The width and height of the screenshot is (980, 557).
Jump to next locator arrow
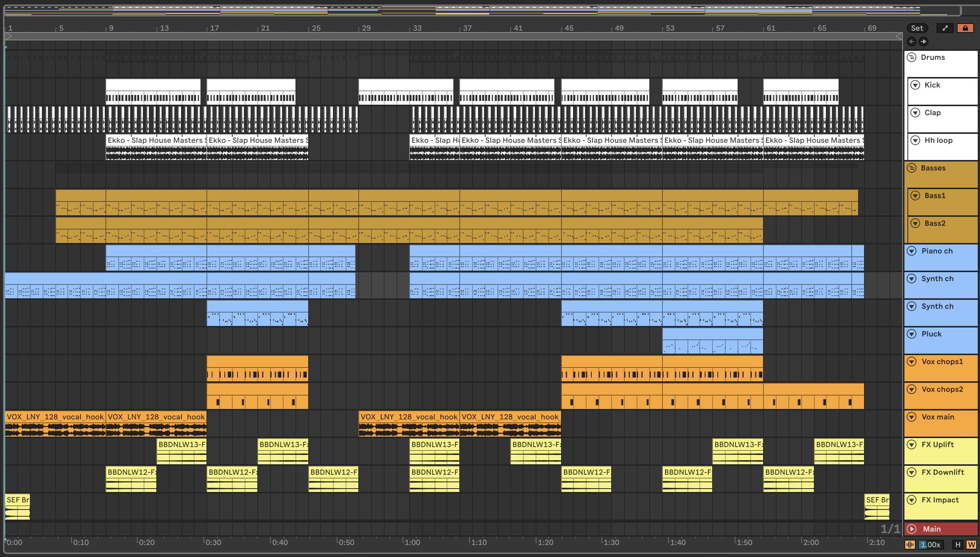(924, 41)
